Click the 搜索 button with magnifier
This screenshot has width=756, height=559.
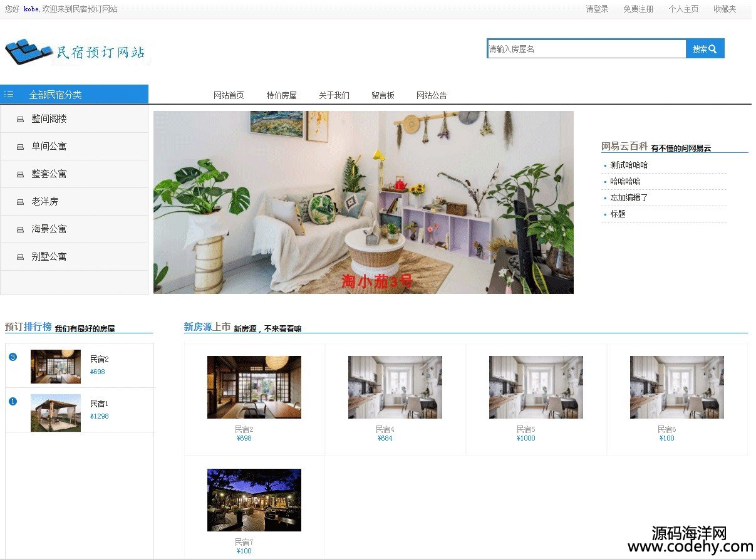click(705, 49)
